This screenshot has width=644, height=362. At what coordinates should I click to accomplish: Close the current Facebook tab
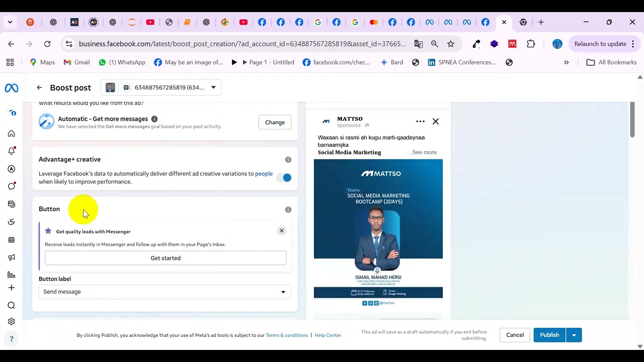[504, 22]
